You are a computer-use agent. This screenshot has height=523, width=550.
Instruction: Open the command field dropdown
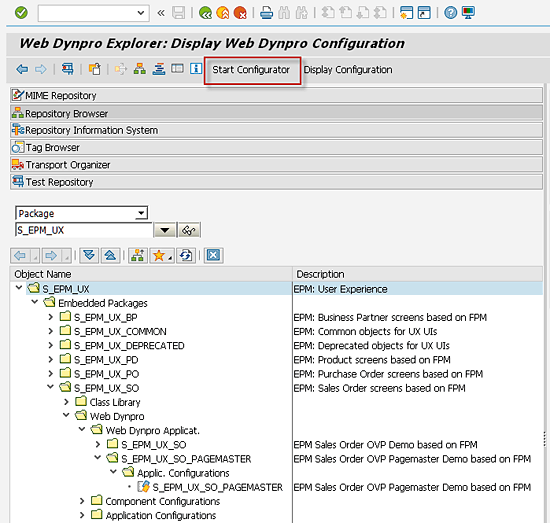tap(141, 13)
